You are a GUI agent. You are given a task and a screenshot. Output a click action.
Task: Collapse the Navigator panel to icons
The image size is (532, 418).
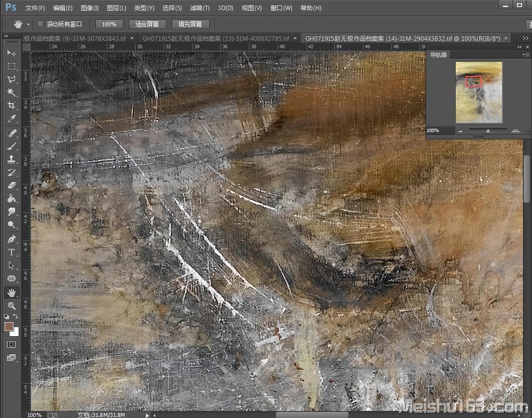[x=519, y=47]
